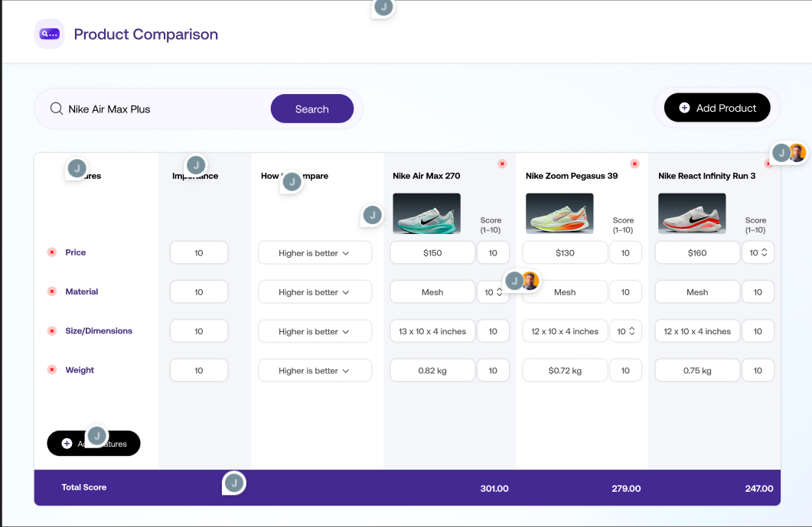Adjust Size score stepper for Zoom Pegasus
The image size is (812, 527).
pyautogui.click(x=632, y=331)
